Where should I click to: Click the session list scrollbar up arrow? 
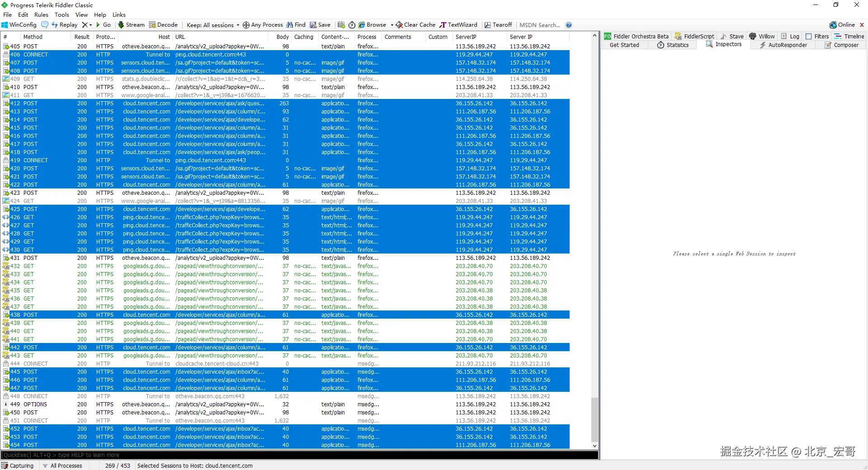pos(594,36)
